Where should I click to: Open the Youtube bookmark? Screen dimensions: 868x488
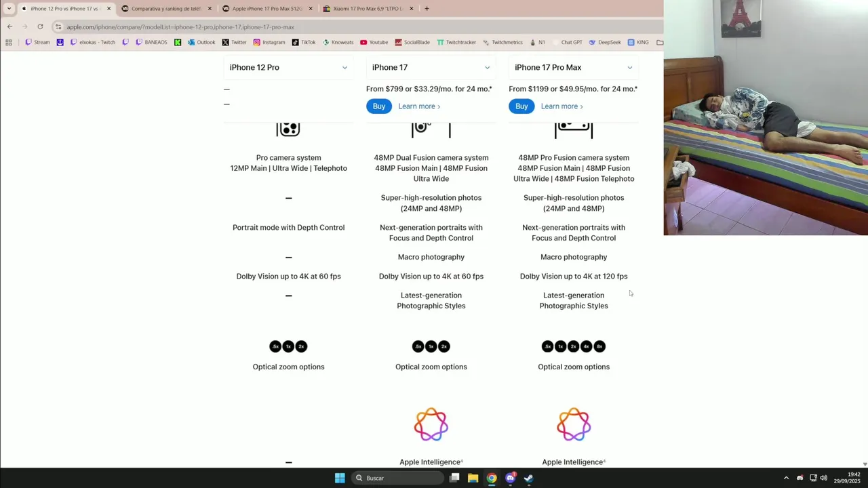(x=374, y=42)
